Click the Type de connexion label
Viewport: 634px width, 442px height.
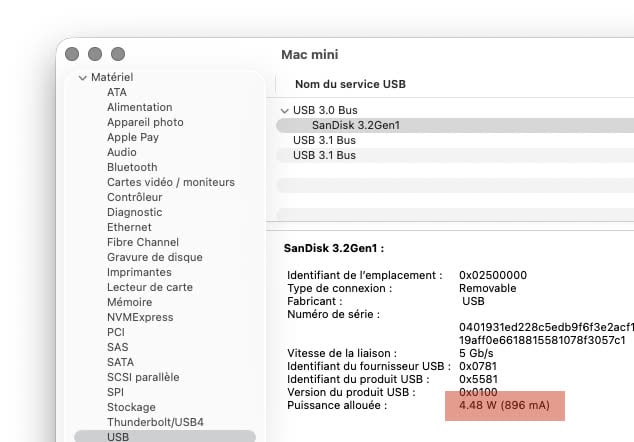339,288
